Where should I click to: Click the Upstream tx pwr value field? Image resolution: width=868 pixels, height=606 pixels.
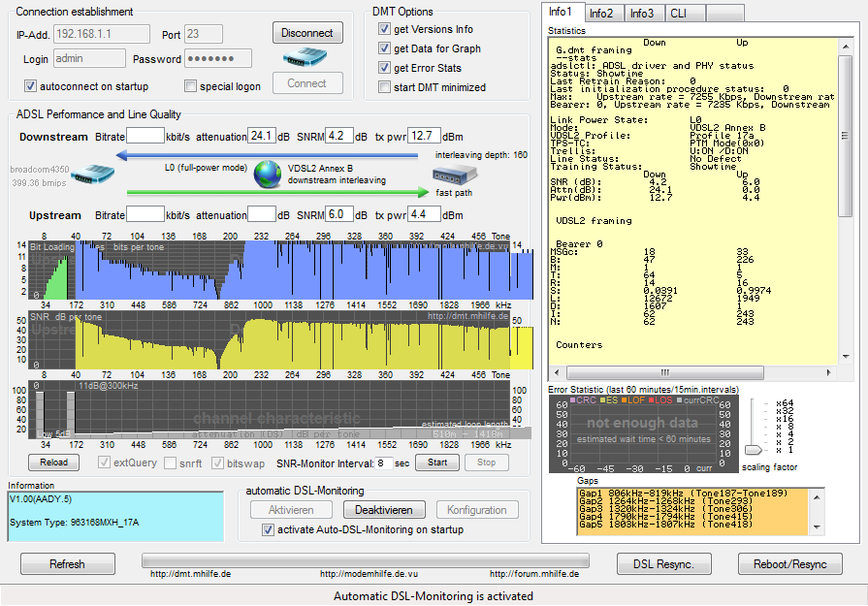(425, 214)
